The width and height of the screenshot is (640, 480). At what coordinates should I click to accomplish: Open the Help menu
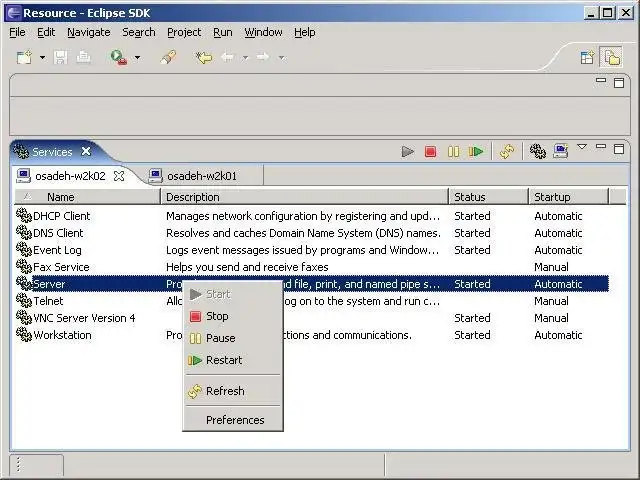(x=304, y=32)
